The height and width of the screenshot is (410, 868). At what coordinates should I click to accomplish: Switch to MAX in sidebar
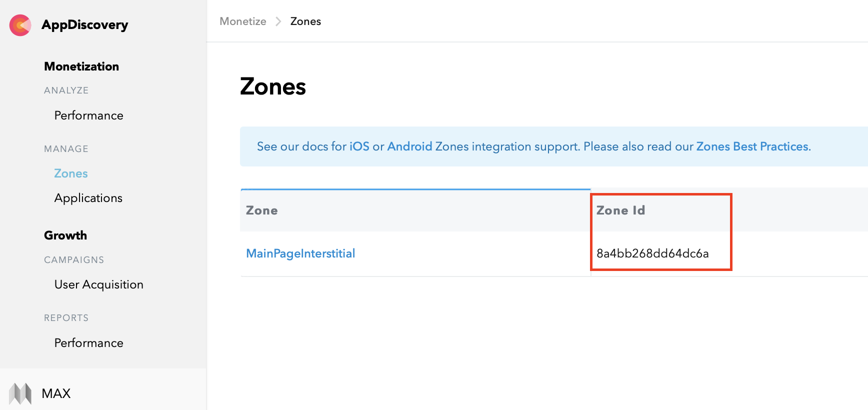(x=56, y=393)
